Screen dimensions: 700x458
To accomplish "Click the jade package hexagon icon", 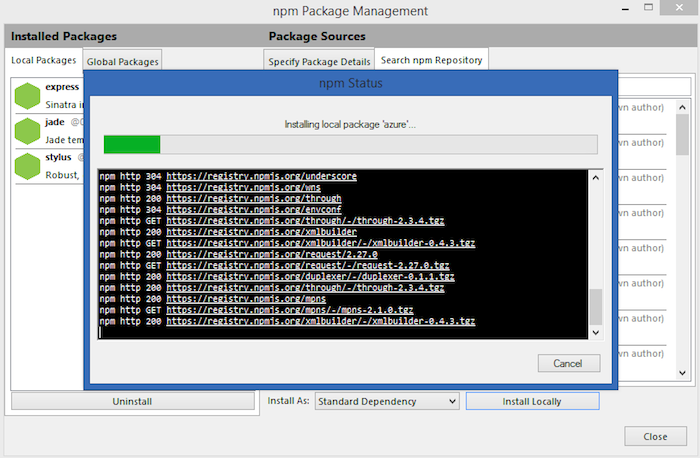I will (28, 131).
